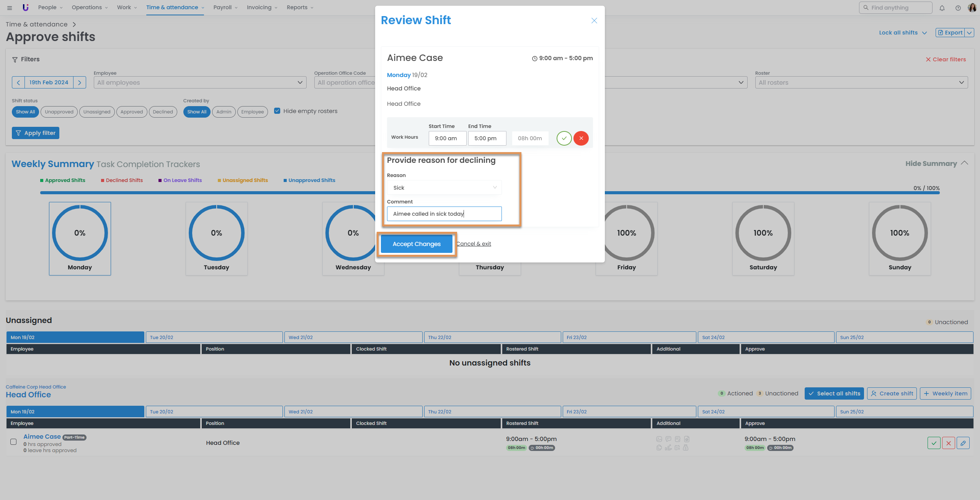
Task: Go to the next week using the arrow
Action: coord(80,82)
